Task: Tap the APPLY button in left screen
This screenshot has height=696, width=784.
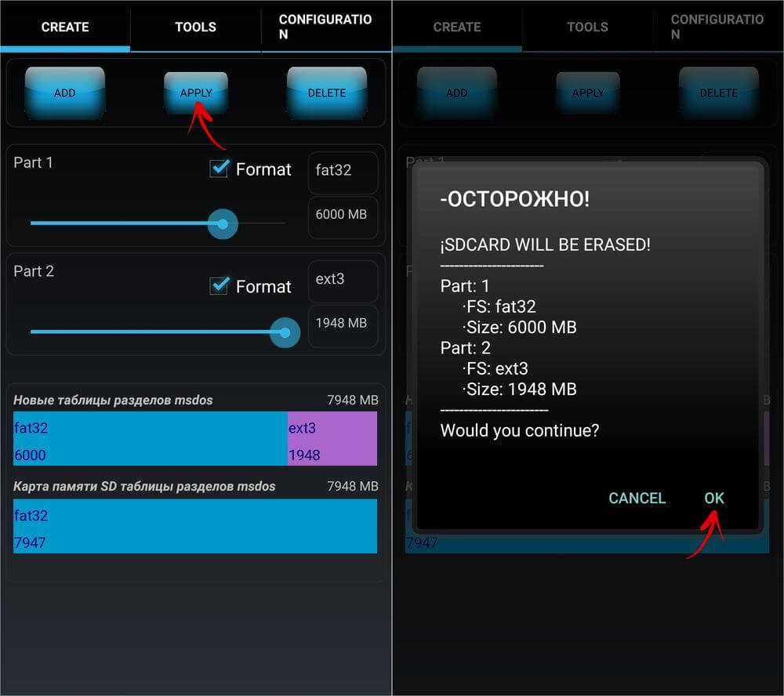Action: point(196,93)
